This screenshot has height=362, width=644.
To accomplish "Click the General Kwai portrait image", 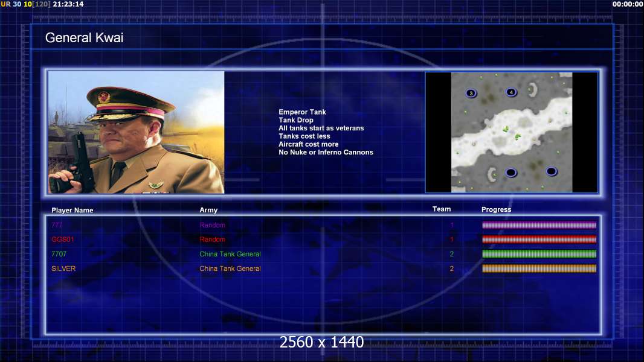I will coord(137,132).
